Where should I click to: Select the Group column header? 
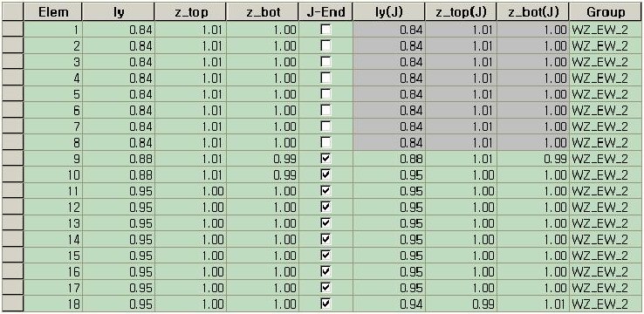click(606, 12)
